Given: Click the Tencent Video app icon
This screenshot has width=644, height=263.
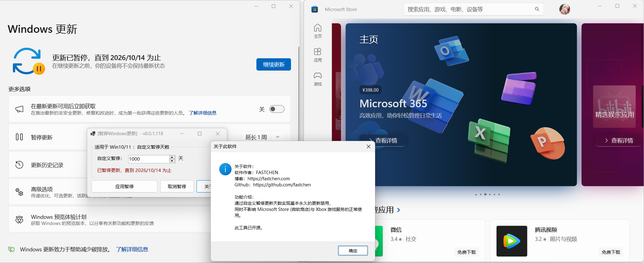Looking at the screenshot, I should point(512,241).
